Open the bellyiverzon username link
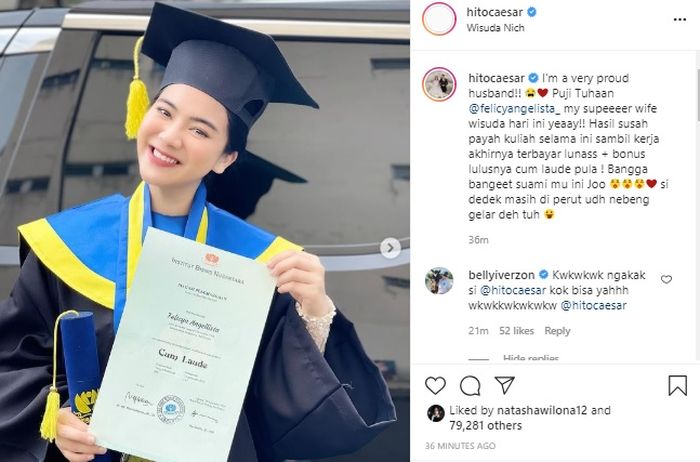 (x=503, y=275)
